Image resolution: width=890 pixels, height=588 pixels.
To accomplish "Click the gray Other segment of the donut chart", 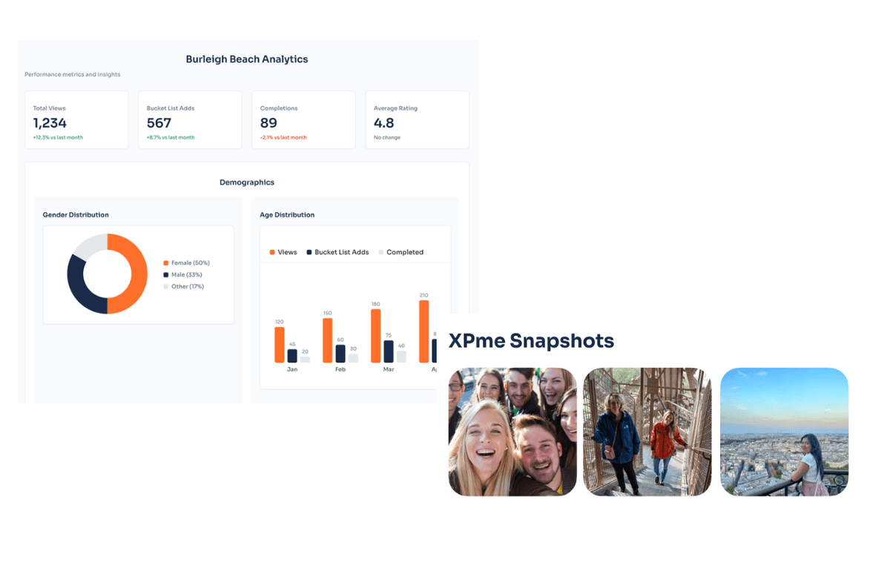I will pos(90,245).
